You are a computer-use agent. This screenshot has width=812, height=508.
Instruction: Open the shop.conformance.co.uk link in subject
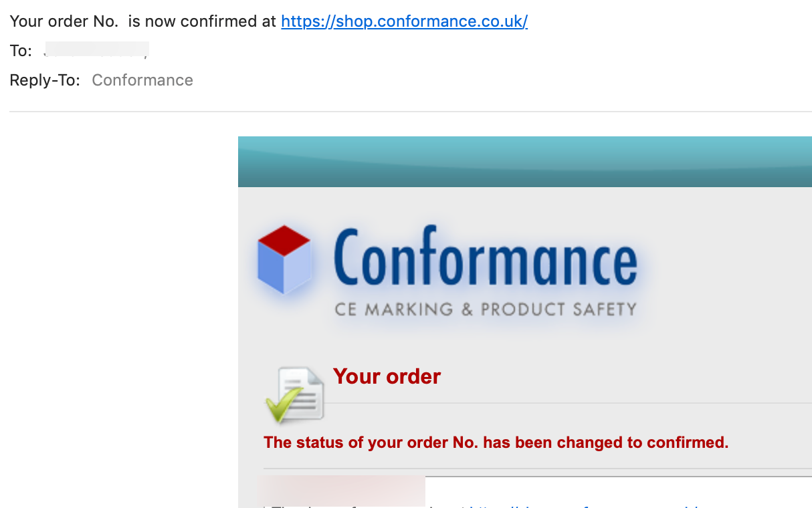(404, 21)
